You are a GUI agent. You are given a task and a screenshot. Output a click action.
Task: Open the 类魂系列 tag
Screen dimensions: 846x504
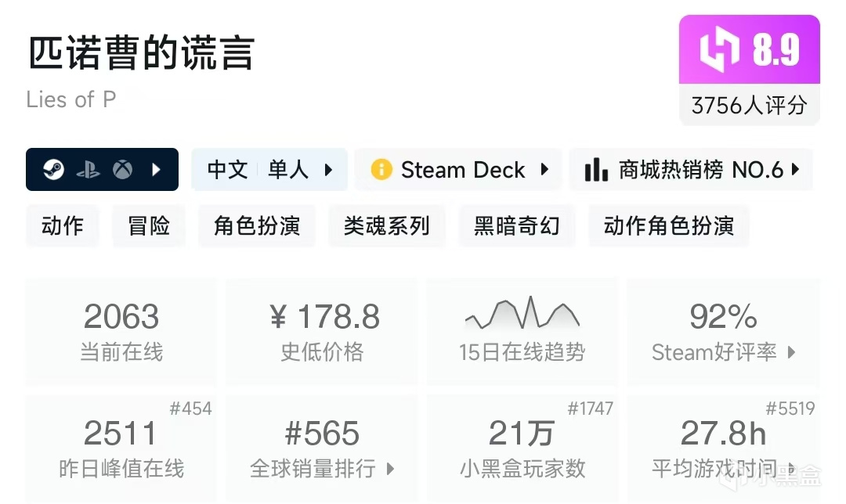pyautogui.click(x=387, y=226)
